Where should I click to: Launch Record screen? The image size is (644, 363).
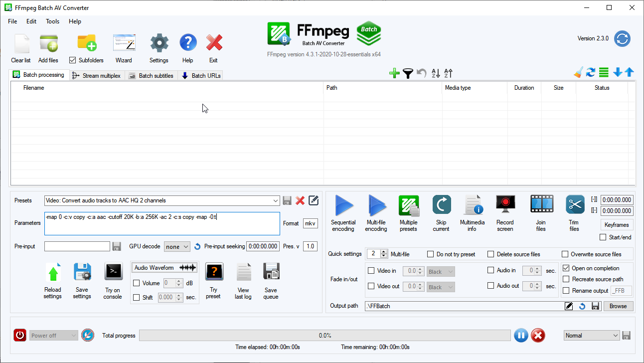pos(505,204)
